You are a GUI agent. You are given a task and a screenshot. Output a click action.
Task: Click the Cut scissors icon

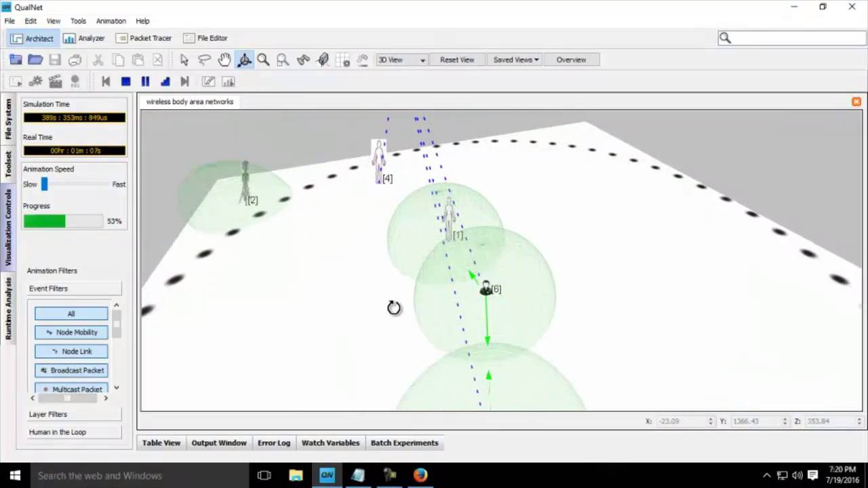[98, 60]
